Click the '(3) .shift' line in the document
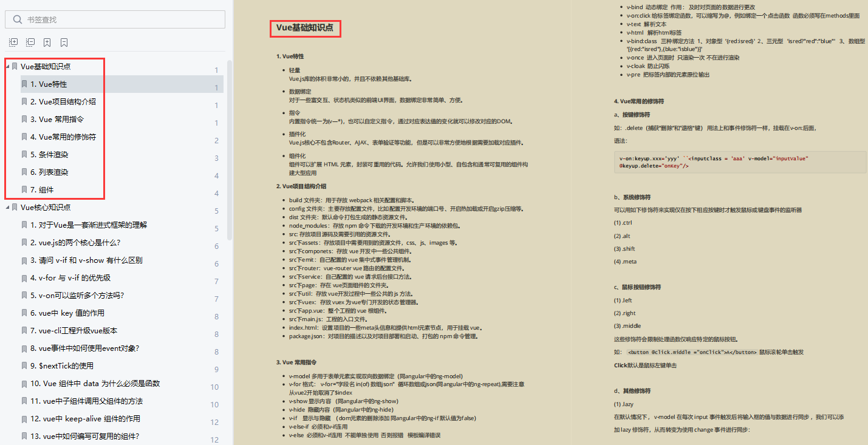Image resolution: width=868 pixels, height=445 pixels. (624, 248)
